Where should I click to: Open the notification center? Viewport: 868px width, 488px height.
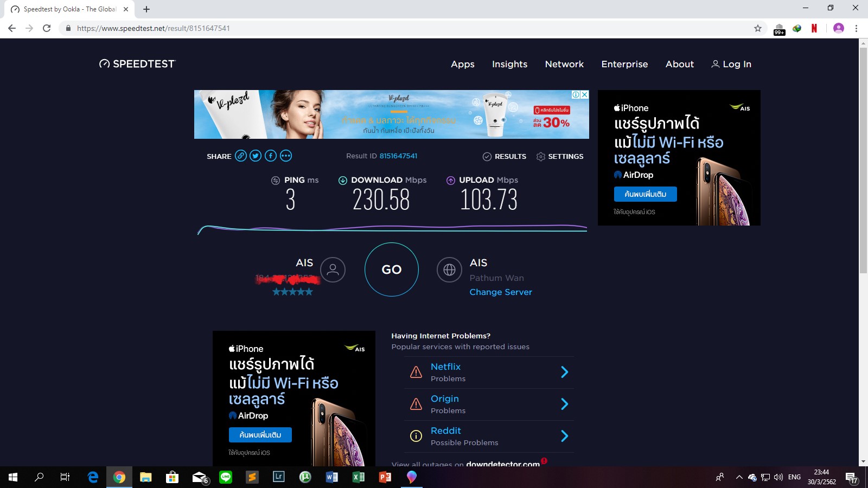[x=851, y=478]
